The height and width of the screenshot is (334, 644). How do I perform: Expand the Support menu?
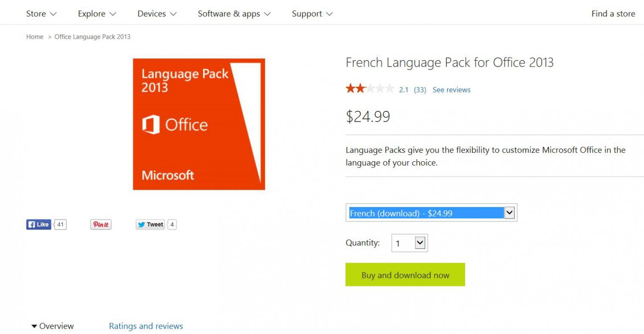(x=312, y=14)
